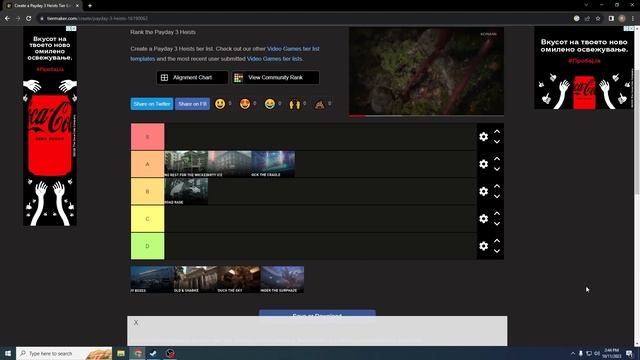This screenshot has height=360, width=640.
Task: Open the browser share icon
Action: 587,18
